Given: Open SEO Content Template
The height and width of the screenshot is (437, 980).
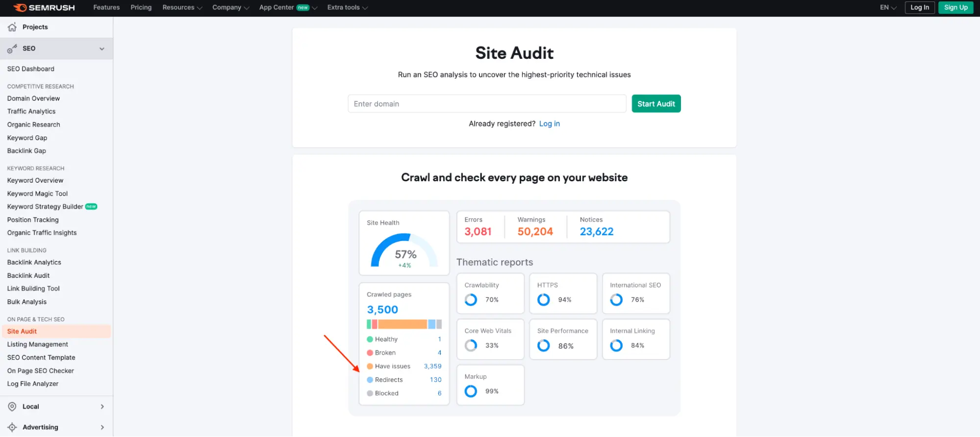Looking at the screenshot, I should [x=41, y=358].
